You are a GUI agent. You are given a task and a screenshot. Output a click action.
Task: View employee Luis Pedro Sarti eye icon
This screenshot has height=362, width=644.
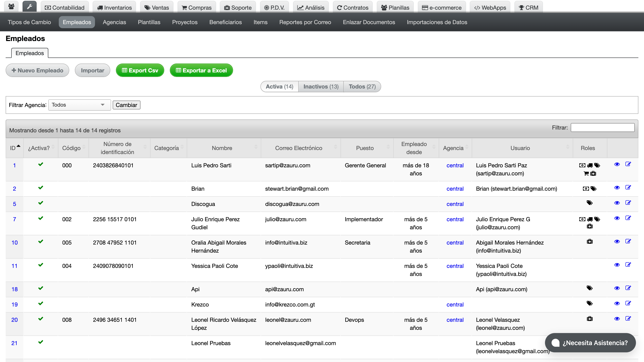(x=617, y=164)
